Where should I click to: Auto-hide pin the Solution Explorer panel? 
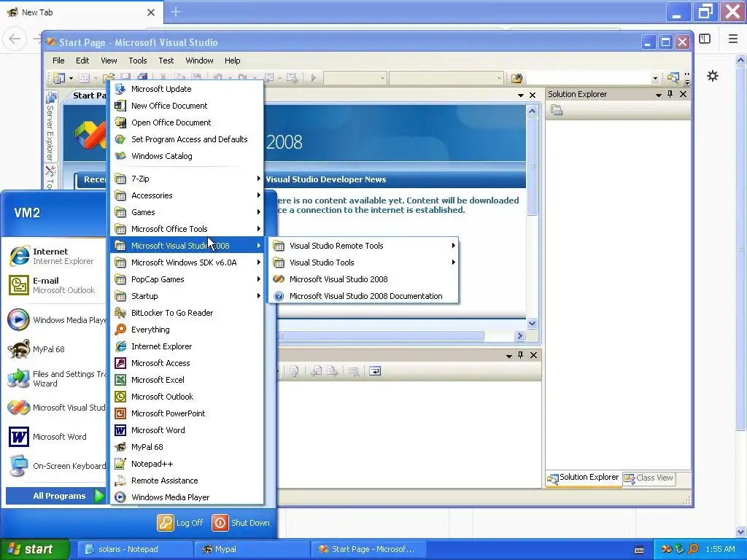coord(670,94)
